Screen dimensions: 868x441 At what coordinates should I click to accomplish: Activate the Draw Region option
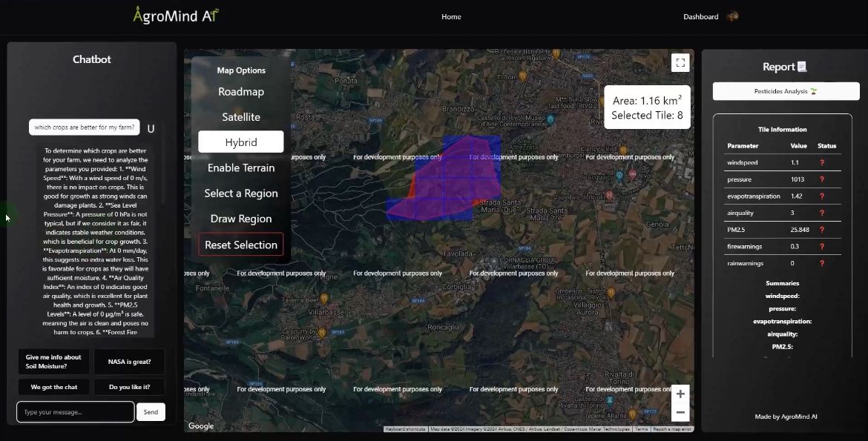coord(241,219)
